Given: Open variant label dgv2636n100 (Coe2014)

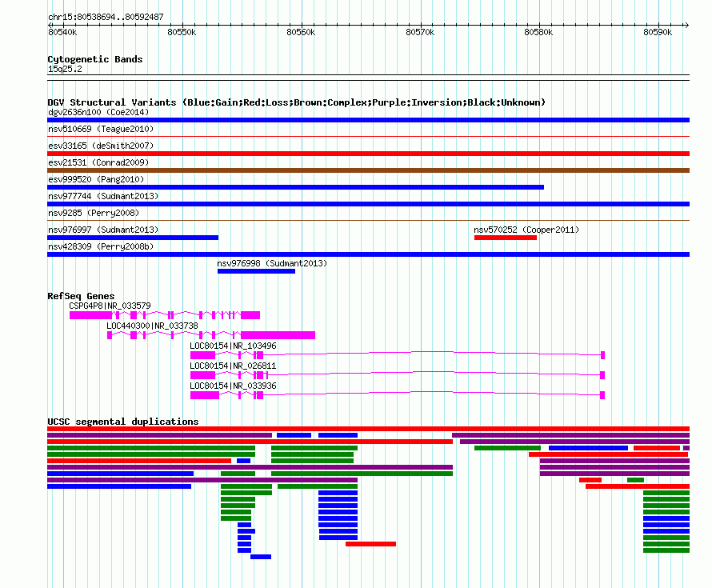Looking at the screenshot, I should (x=98, y=112).
